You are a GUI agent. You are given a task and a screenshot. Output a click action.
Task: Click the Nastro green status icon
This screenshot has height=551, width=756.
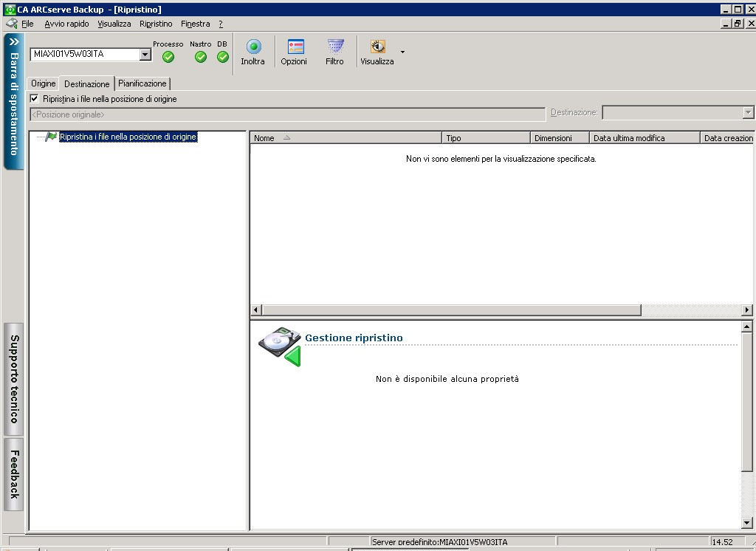pos(200,57)
